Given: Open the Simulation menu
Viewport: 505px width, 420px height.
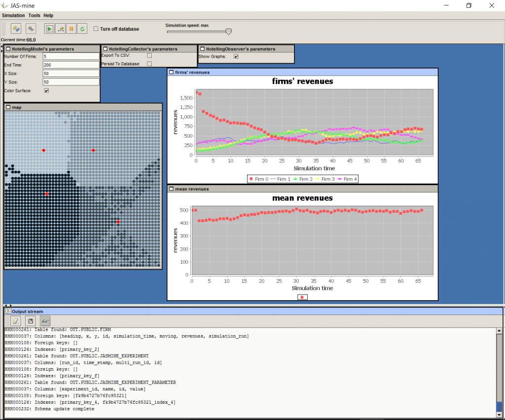Looking at the screenshot, I should (x=13, y=15).
